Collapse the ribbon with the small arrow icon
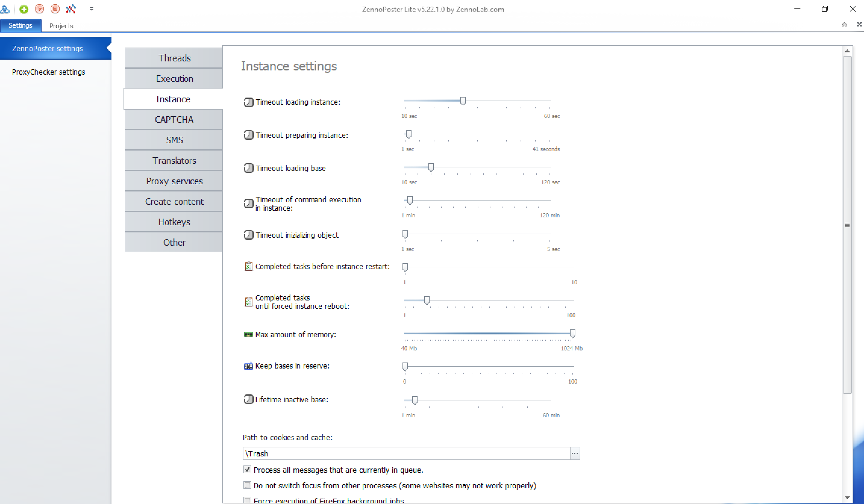This screenshot has width=864, height=504. [x=844, y=25]
